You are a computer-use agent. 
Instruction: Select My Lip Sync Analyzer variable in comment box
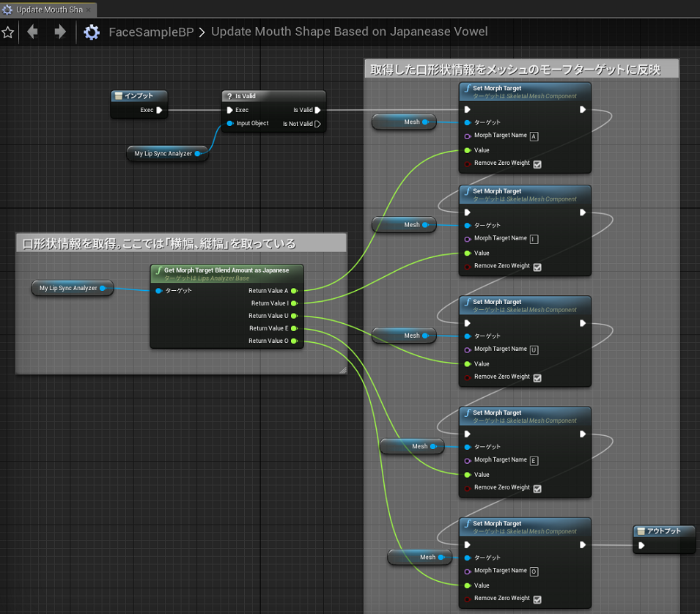(73, 288)
